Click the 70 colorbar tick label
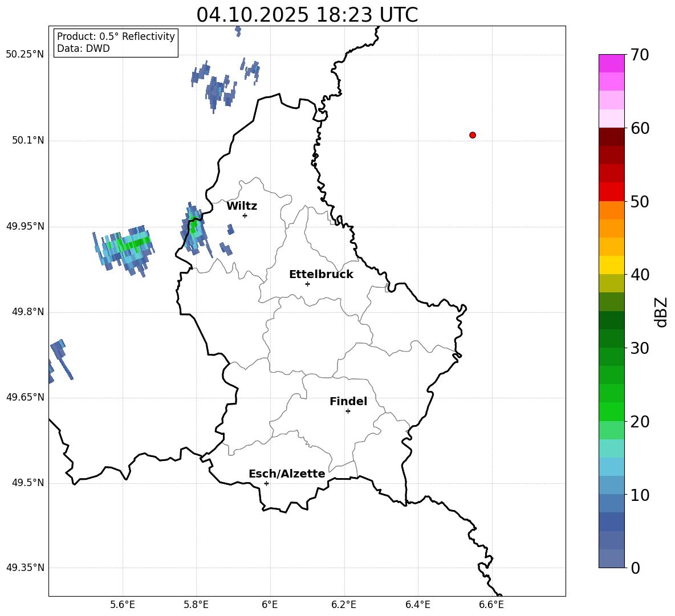Image resolution: width=675 pixels, height=616 pixels. [x=640, y=55]
